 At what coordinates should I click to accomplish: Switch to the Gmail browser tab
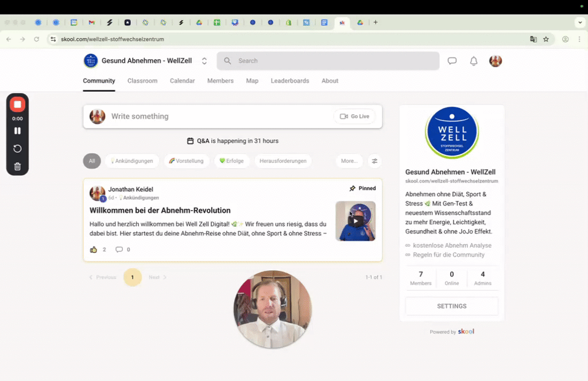point(91,22)
